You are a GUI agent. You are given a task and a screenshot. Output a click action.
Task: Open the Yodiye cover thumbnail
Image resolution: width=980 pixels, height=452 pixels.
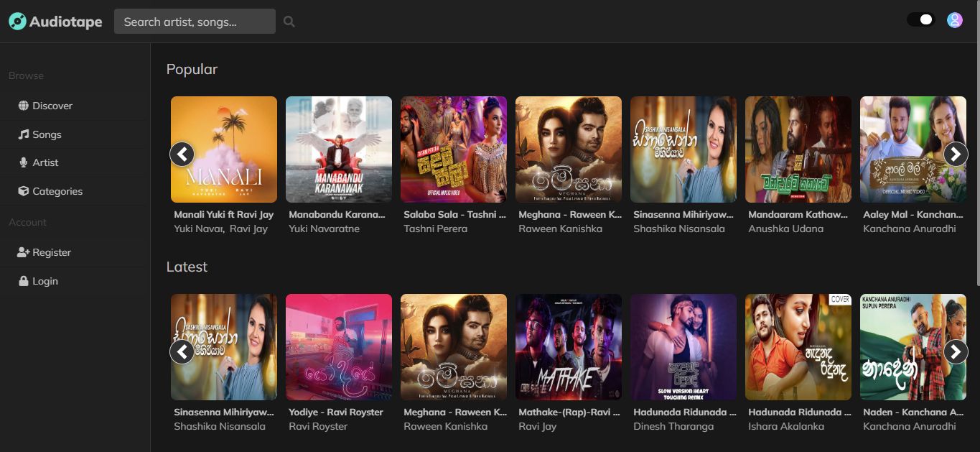point(339,347)
